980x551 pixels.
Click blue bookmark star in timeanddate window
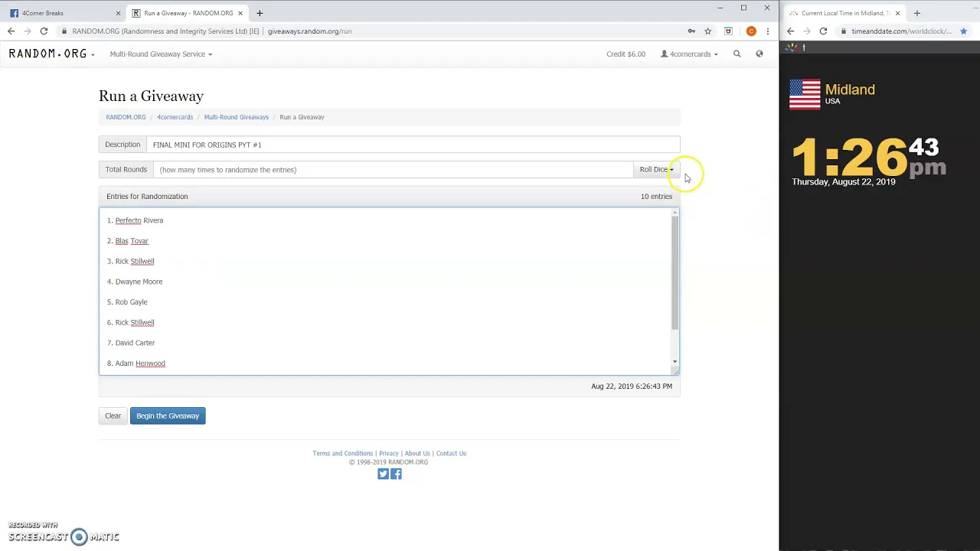pyautogui.click(x=963, y=31)
